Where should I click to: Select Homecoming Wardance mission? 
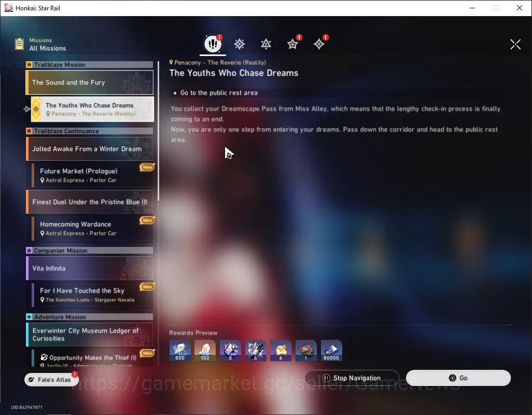tap(92, 228)
